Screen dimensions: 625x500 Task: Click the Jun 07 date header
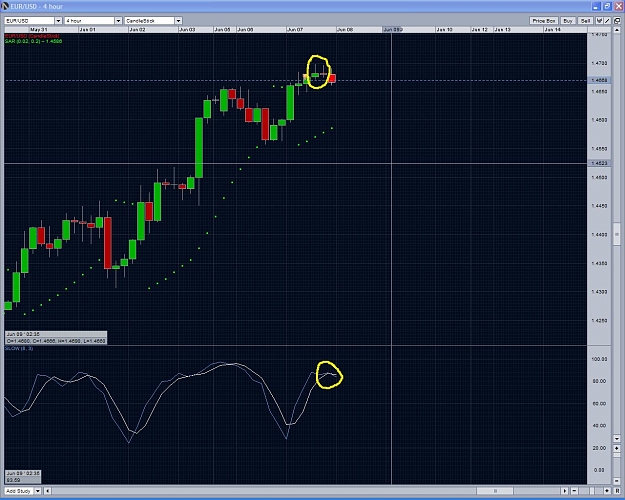tap(295, 30)
